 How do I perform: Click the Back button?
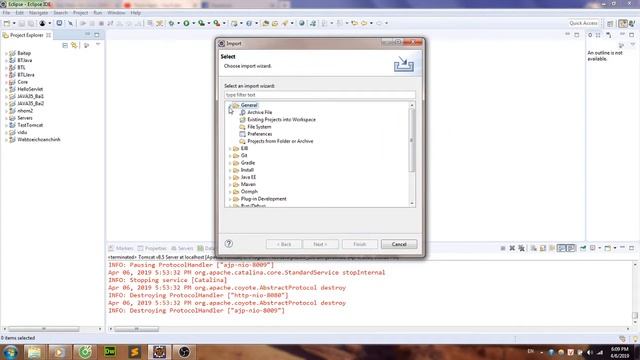point(284,244)
